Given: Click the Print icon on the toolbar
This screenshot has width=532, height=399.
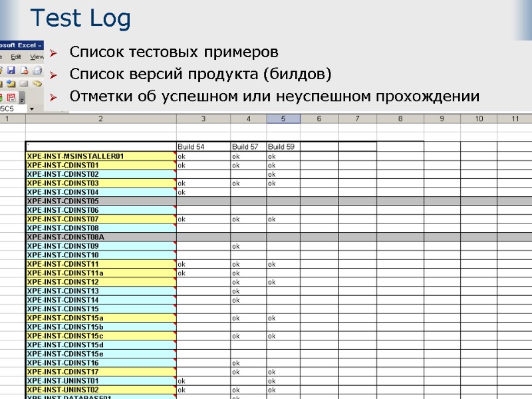Looking at the screenshot, I should pyautogui.click(x=37, y=70).
